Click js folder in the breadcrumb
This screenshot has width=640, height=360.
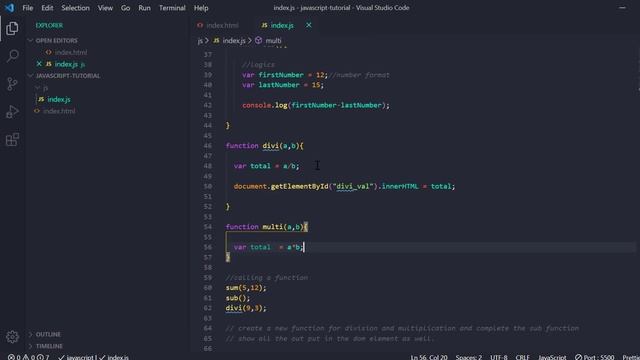point(200,40)
